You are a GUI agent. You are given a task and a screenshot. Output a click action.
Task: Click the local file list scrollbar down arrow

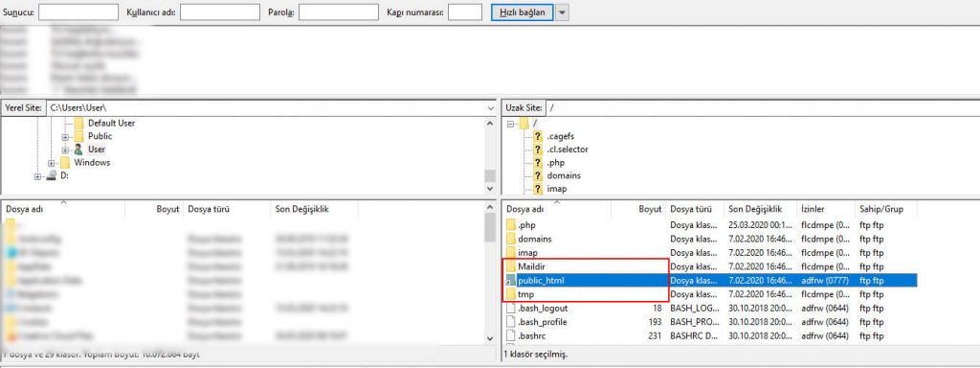click(x=491, y=338)
